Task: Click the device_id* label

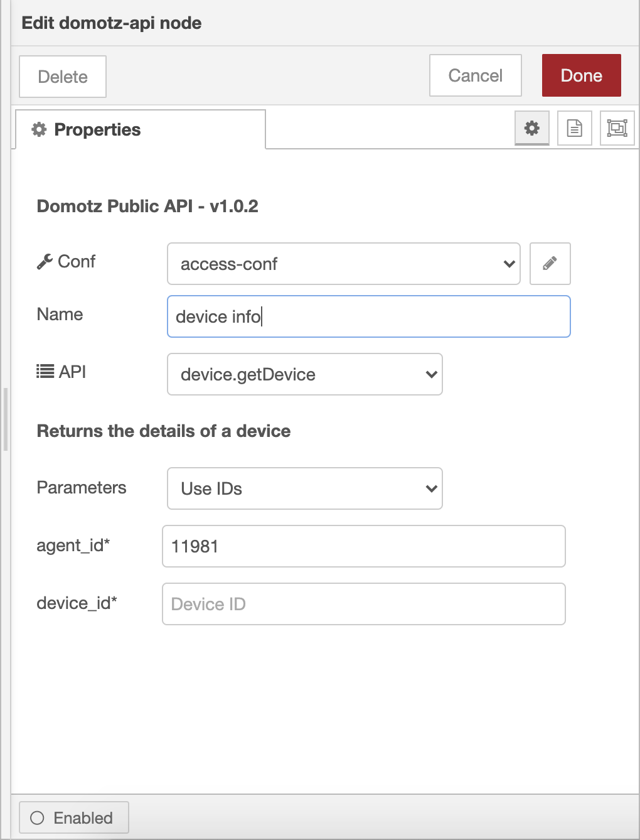Action: [x=77, y=603]
